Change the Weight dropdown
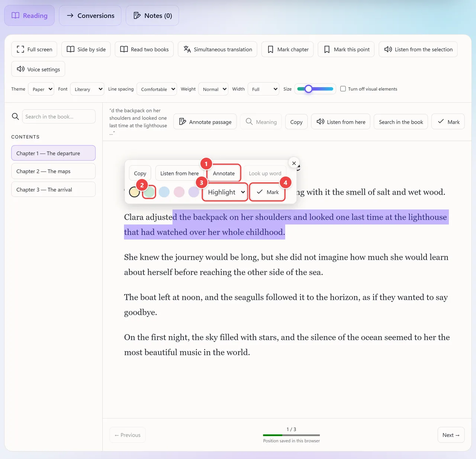 (213, 89)
